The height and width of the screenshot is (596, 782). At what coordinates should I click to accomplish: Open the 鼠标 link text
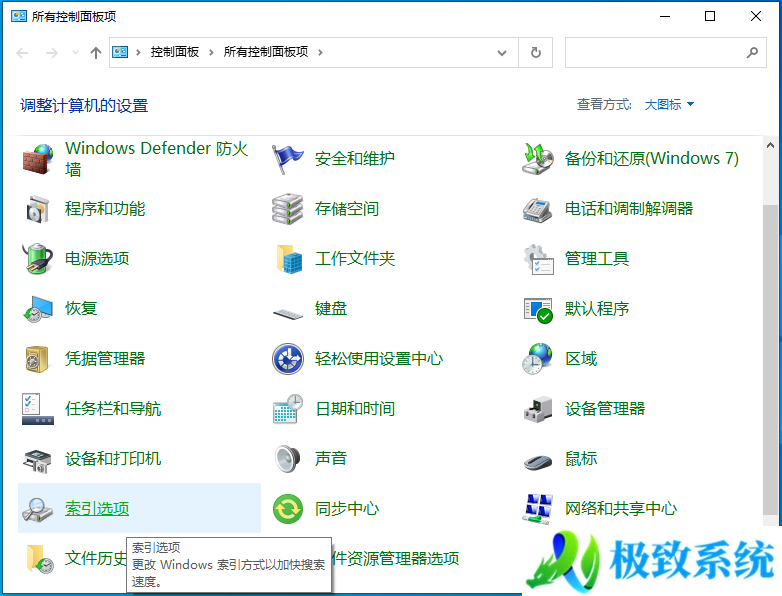[x=581, y=458]
